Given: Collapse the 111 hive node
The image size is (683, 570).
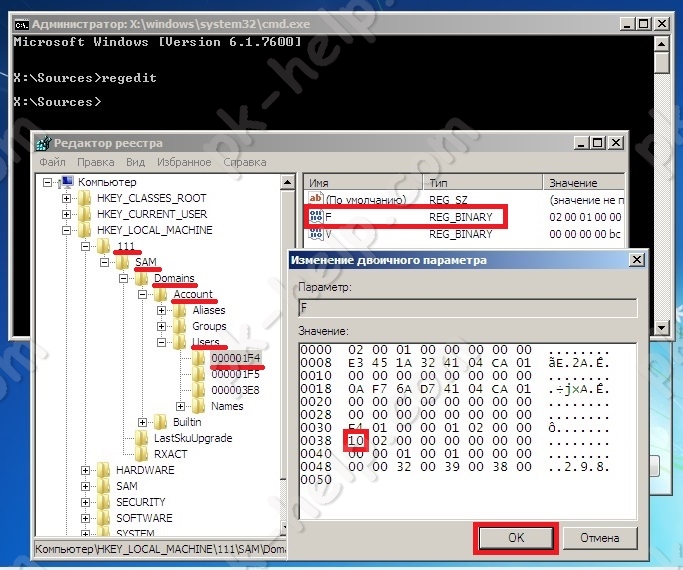Looking at the screenshot, I should point(85,246).
